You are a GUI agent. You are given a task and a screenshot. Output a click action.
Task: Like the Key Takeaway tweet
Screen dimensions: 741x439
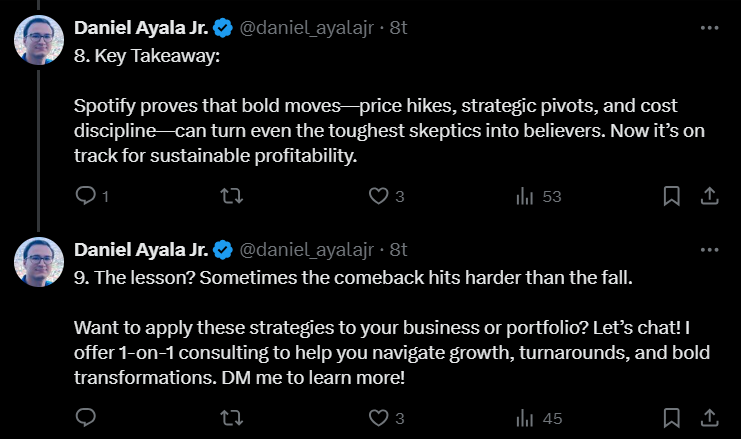coord(378,196)
